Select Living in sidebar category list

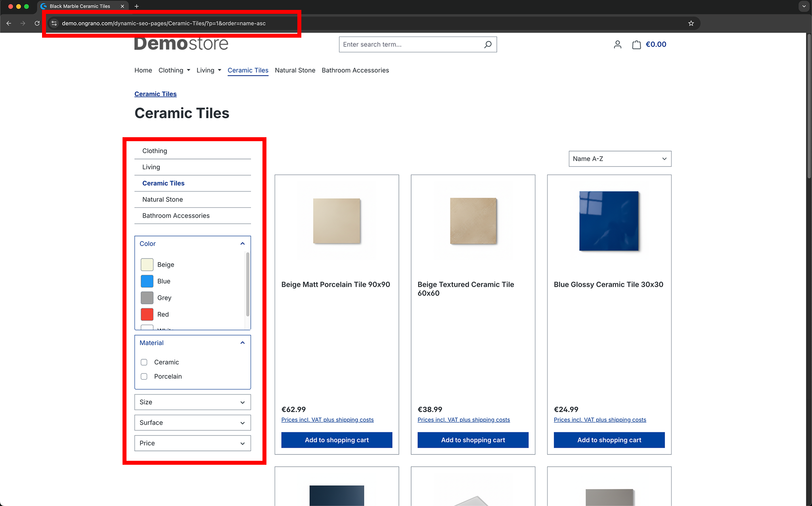[x=193, y=167]
